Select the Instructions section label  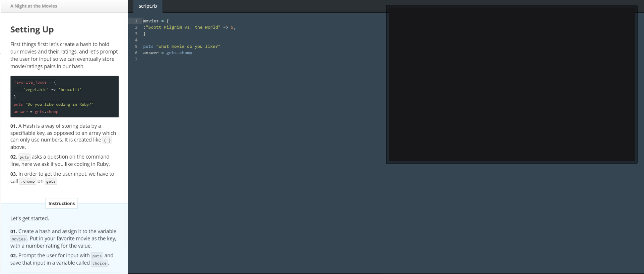pyautogui.click(x=62, y=203)
